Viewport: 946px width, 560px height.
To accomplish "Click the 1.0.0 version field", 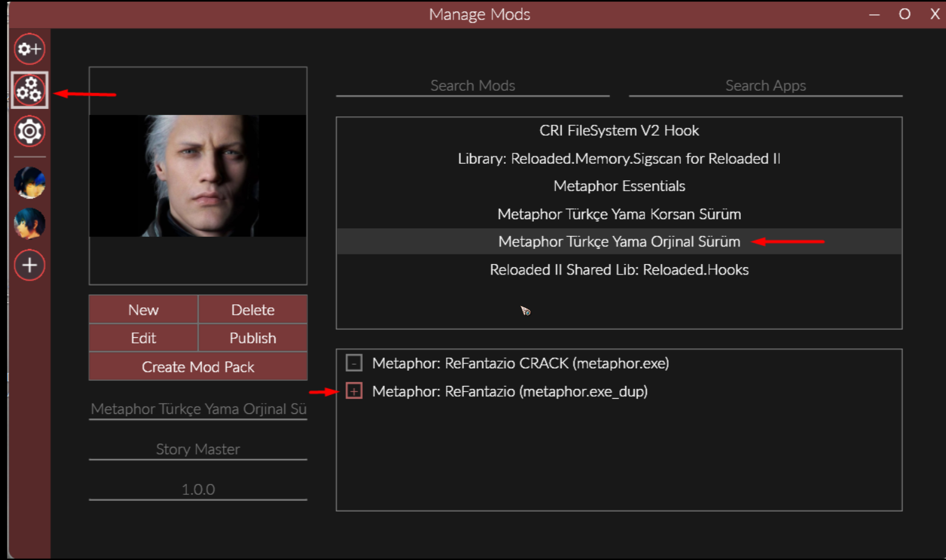I will 198,489.
